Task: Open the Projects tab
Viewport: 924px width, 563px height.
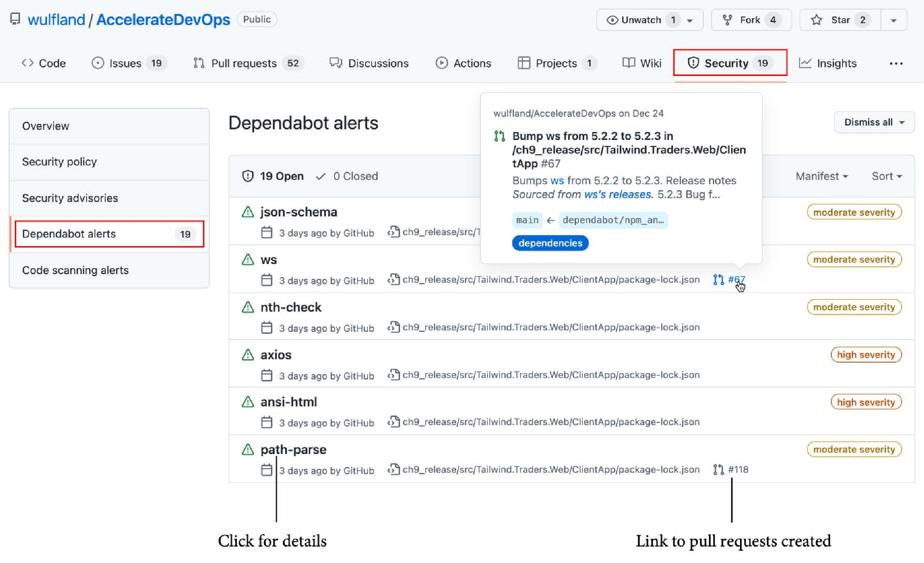Action: (557, 63)
